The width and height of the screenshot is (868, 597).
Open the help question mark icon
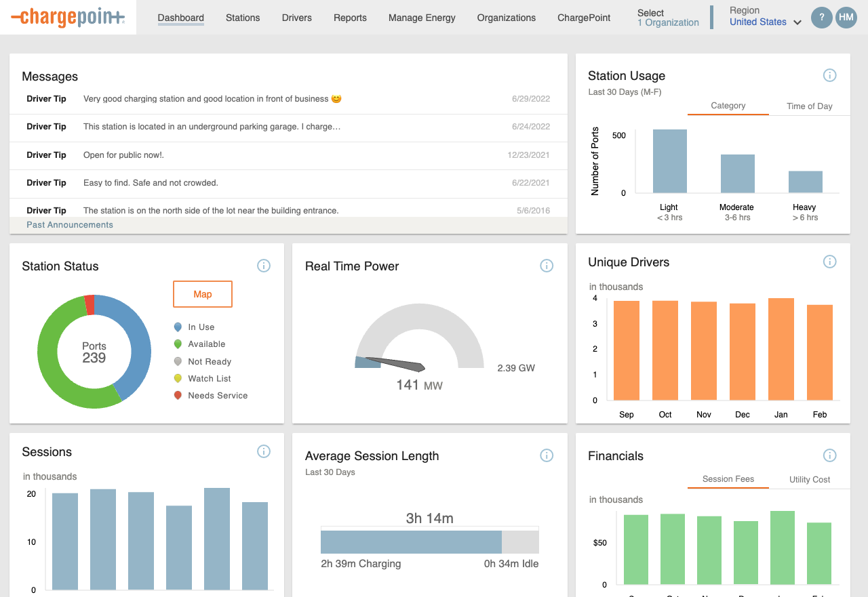point(822,18)
